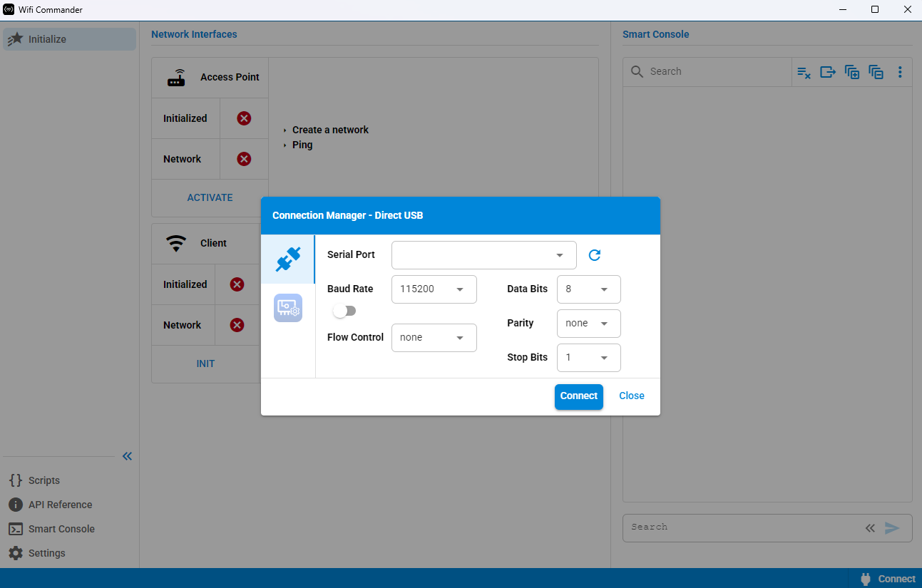Click the blue Connect button
The width and height of the screenshot is (922, 588).
point(579,396)
